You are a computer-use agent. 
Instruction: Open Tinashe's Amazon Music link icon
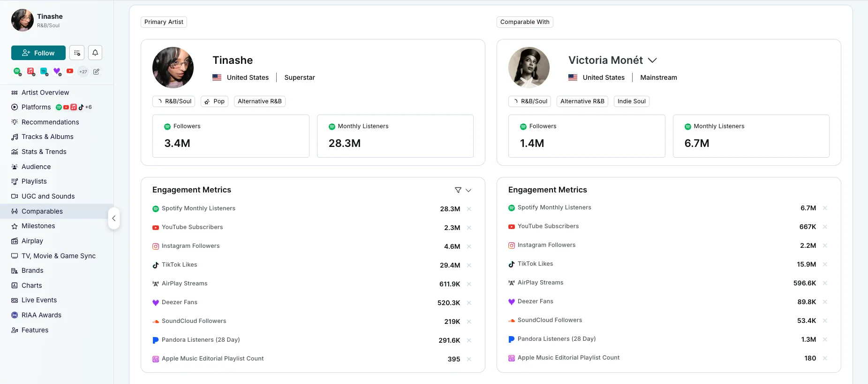point(44,71)
